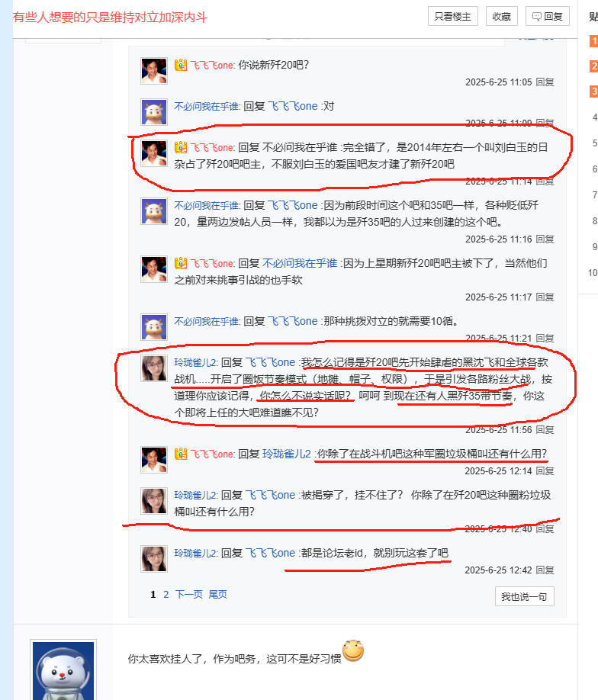Click orange rank 1 item in sidebar
Viewport: 598px width, 700px height.
pyautogui.click(x=594, y=41)
